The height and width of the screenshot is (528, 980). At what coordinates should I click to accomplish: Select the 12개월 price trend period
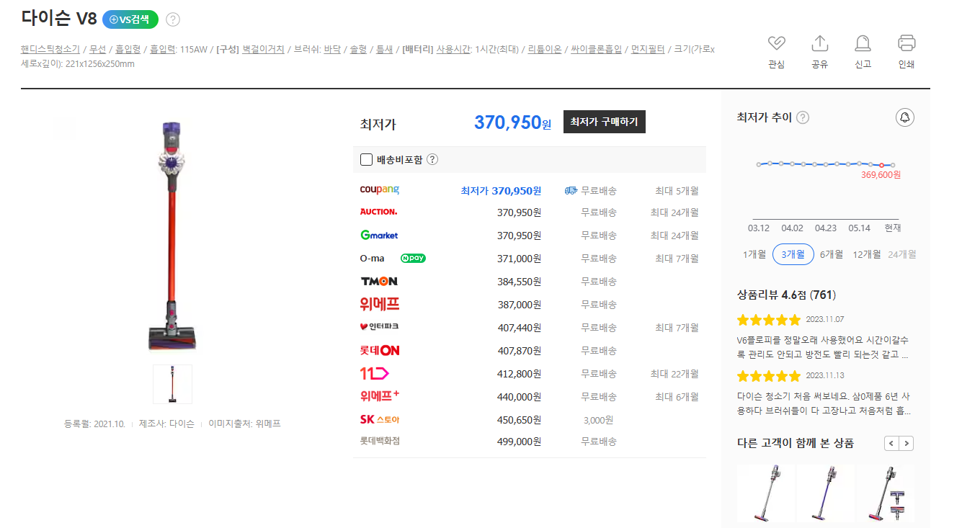pos(867,254)
